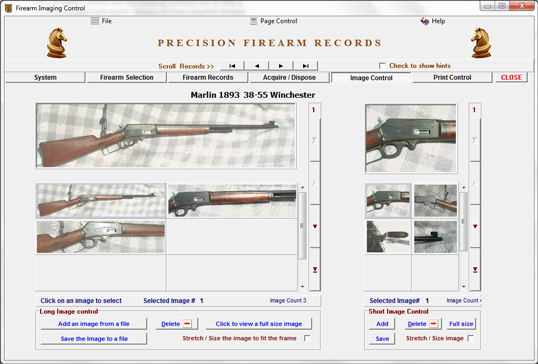The width and height of the screenshot is (538, 364).
Task: Click the File menu lines icon
Action: point(95,21)
